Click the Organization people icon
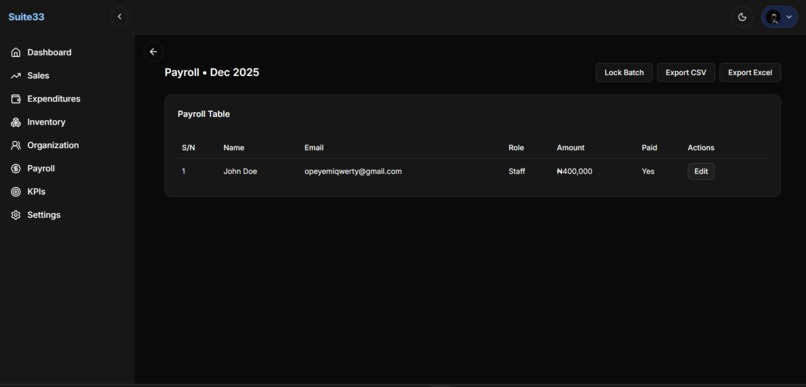The width and height of the screenshot is (806, 387). click(x=16, y=145)
